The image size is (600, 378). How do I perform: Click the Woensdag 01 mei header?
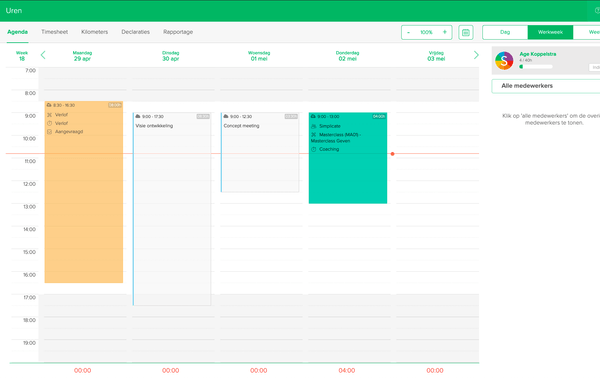[259, 56]
